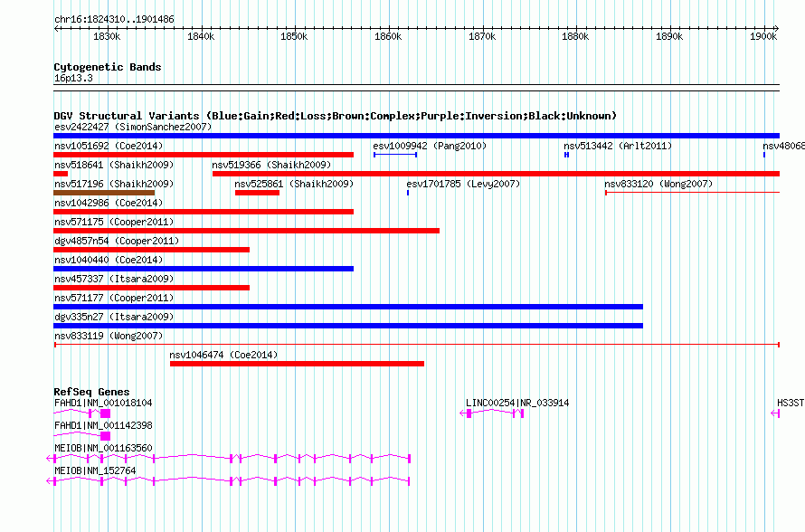Click the nsv513442 (Arlt2011) label
Screen dimensions: 805x532
point(618,146)
